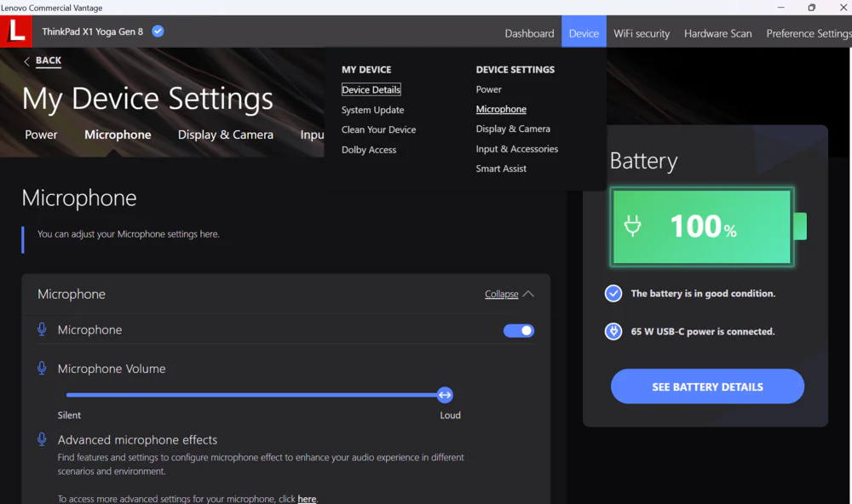The image size is (852, 504).
Task: Click SEE BATTERY DETAILS button
Action: 707,387
